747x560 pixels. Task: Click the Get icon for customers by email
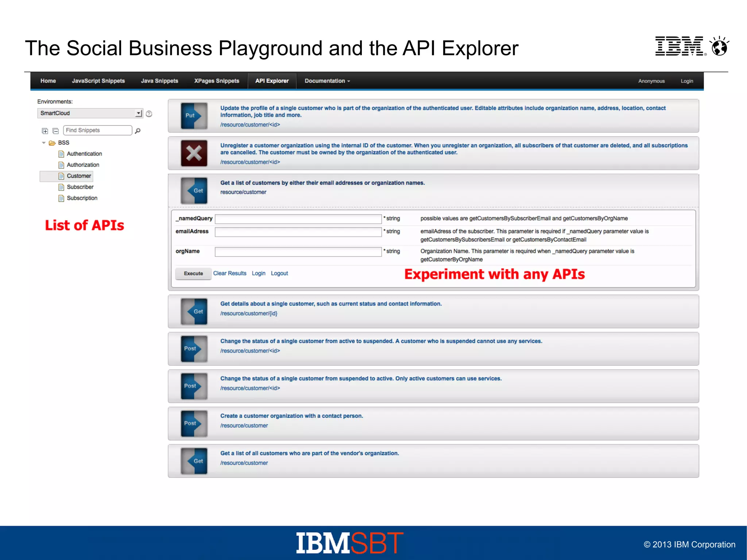click(x=194, y=190)
